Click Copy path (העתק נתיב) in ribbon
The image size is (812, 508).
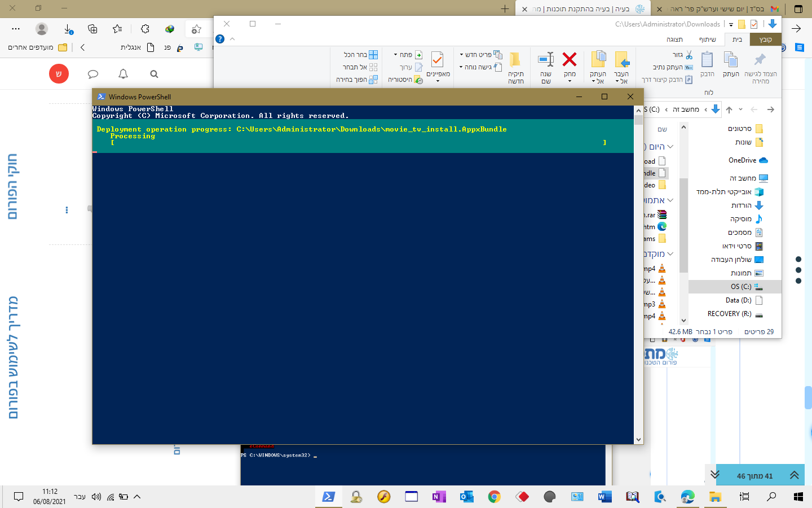[673, 67]
